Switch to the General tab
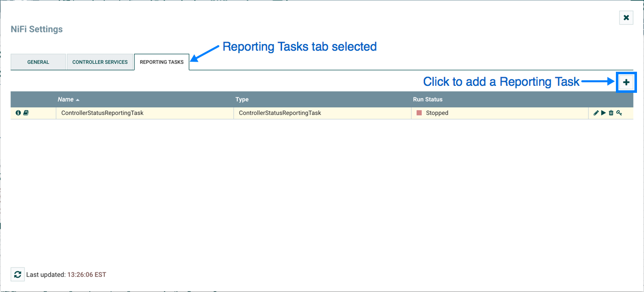The image size is (644, 292). tap(38, 62)
